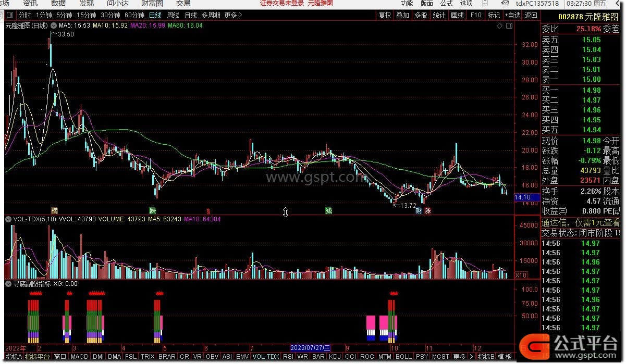The height and width of the screenshot is (364, 626).
Task: Select the 指标B tab
Action: point(486,357)
